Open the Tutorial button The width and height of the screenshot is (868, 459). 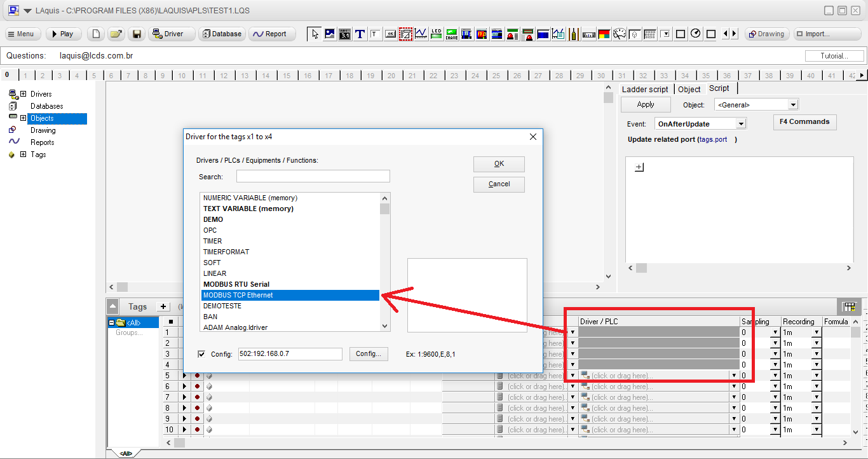834,56
